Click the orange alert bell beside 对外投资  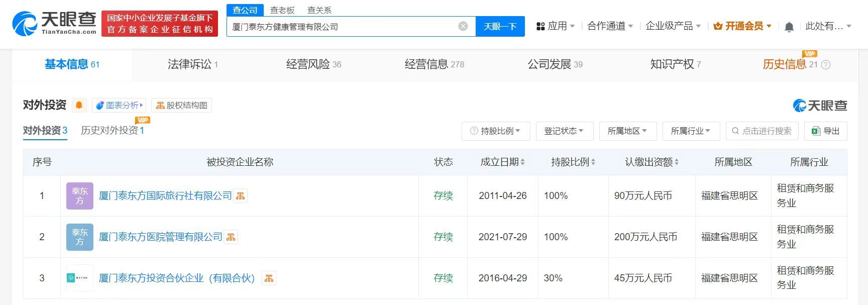pyautogui.click(x=79, y=105)
